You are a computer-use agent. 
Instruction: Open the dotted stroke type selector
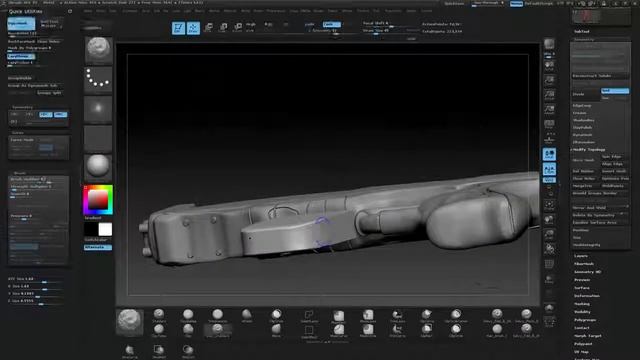[98, 79]
